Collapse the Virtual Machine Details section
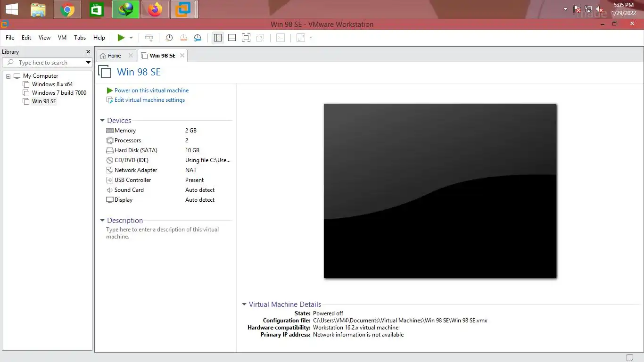The height and width of the screenshot is (362, 644). (244, 304)
